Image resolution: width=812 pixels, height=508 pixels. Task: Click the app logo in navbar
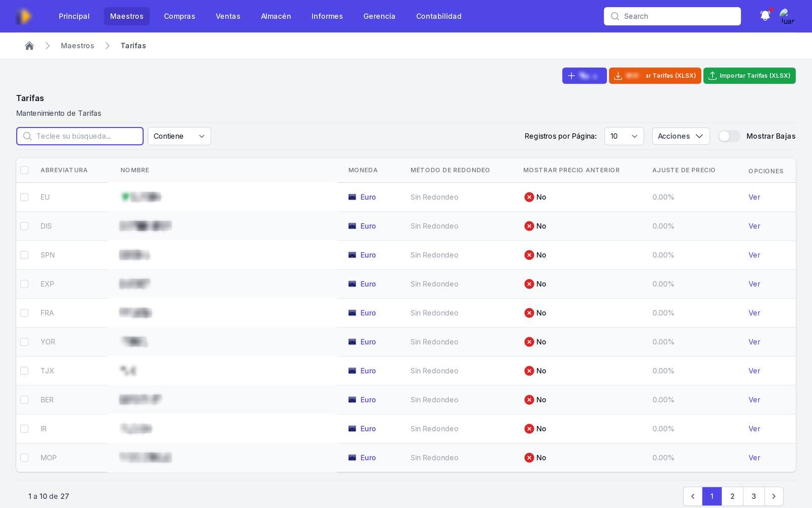[x=24, y=16]
